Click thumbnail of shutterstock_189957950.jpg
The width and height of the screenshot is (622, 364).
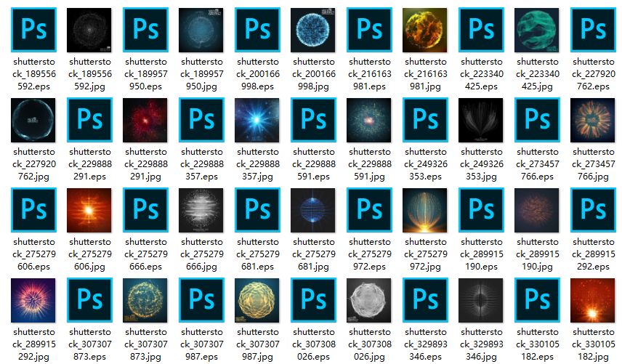[201, 30]
